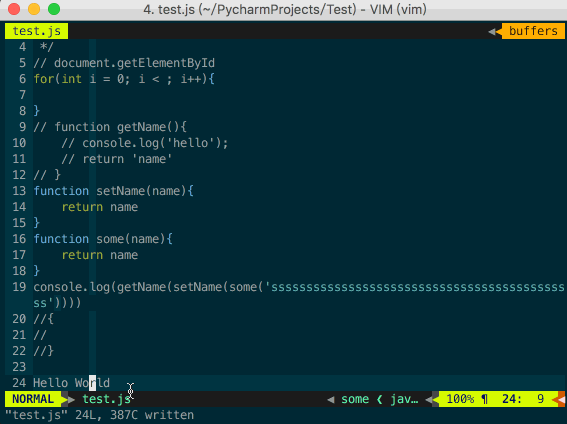567x424 pixels.
Task: Click the '//{' comment on line 20
Action: pyautogui.click(x=43, y=319)
